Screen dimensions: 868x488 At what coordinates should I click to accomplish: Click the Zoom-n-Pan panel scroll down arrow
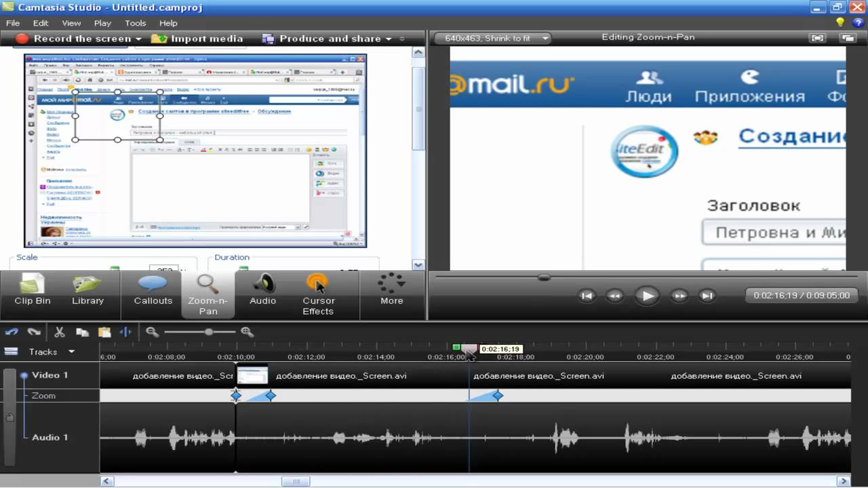point(418,266)
